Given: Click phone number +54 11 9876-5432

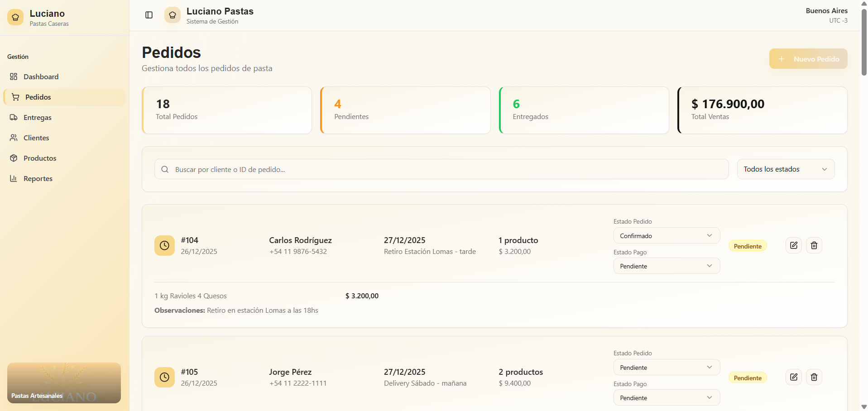Looking at the screenshot, I should (x=298, y=252).
